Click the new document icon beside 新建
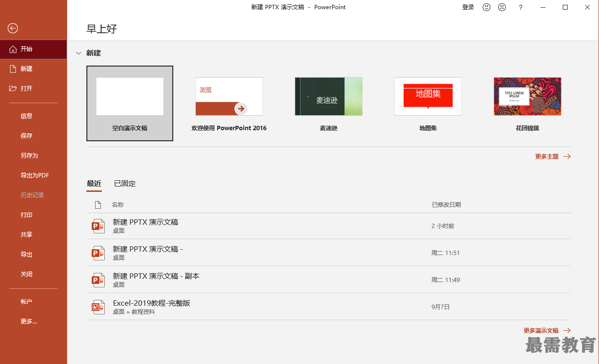Screen dimensions: 599x364 point(13,69)
